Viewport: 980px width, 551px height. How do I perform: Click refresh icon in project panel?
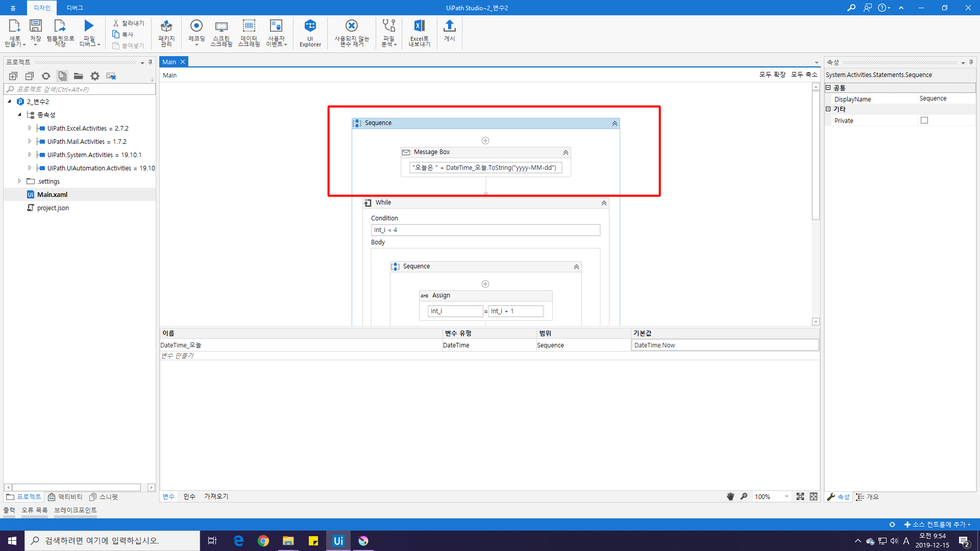(x=46, y=76)
